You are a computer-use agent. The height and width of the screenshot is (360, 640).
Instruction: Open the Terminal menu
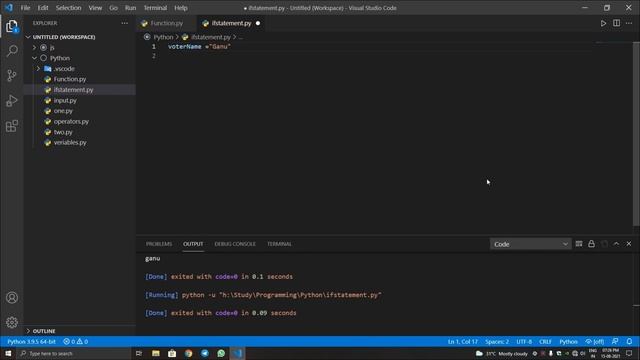(155, 8)
